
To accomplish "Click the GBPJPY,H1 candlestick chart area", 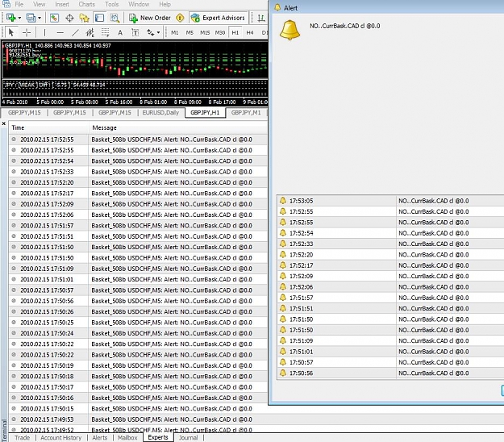I will click(135, 60).
